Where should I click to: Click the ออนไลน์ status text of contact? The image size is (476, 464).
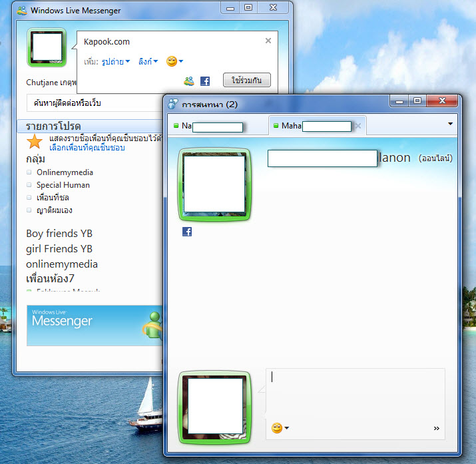pyautogui.click(x=435, y=158)
